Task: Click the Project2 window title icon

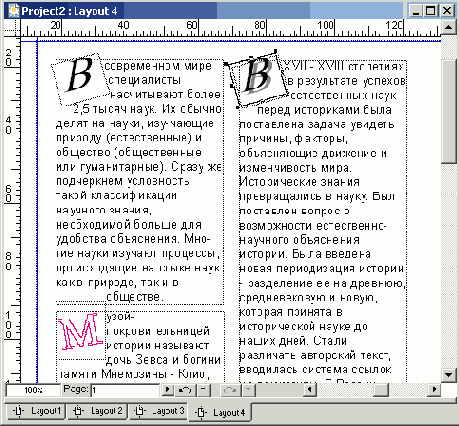Action: tap(13, 11)
